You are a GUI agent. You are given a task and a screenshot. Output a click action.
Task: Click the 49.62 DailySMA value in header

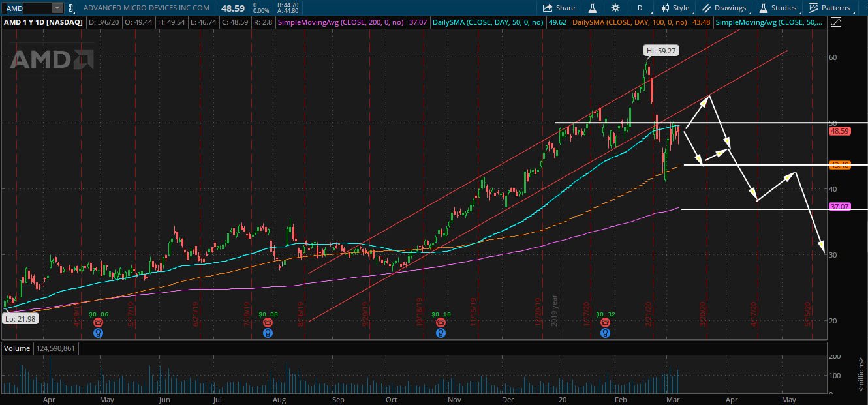(557, 22)
